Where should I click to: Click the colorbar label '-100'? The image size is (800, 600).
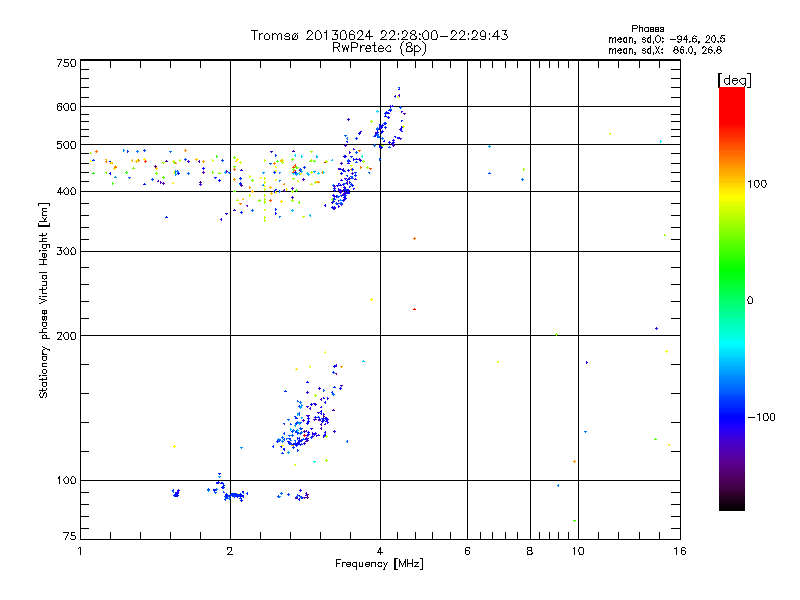point(761,417)
